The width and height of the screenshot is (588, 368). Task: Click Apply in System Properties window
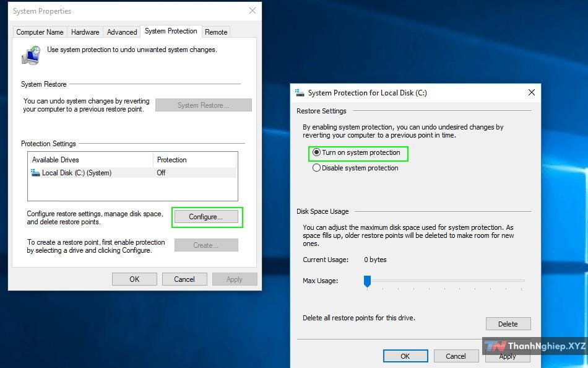click(235, 279)
